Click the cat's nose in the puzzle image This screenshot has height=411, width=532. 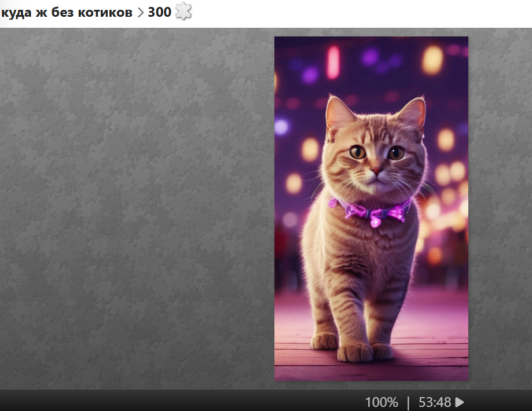pyautogui.click(x=376, y=171)
